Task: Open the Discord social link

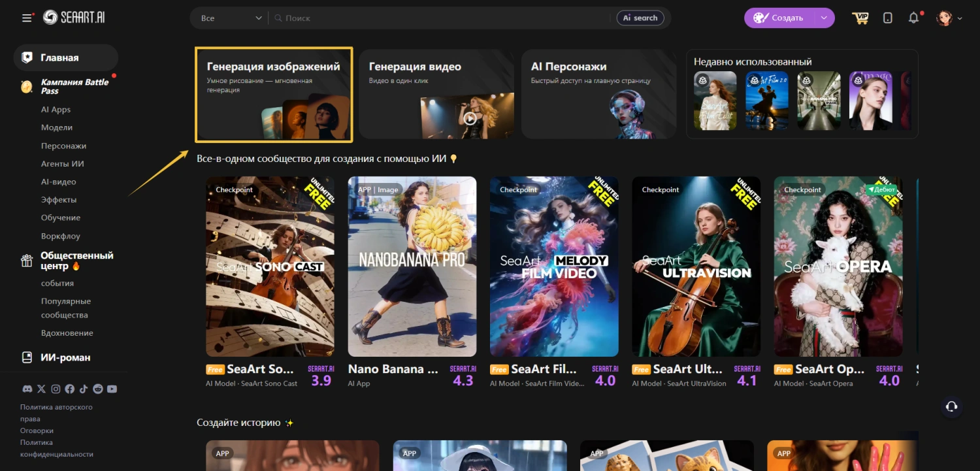Action: [x=27, y=389]
